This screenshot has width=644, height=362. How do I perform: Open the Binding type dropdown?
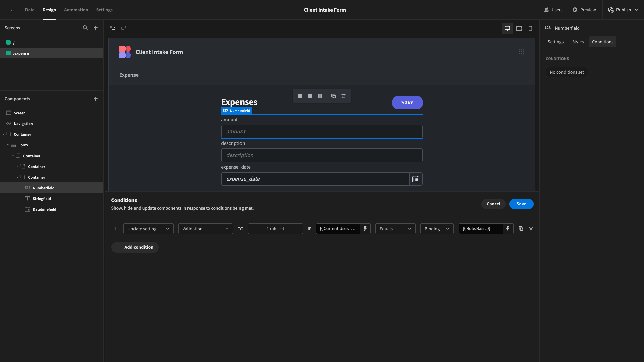click(x=437, y=229)
